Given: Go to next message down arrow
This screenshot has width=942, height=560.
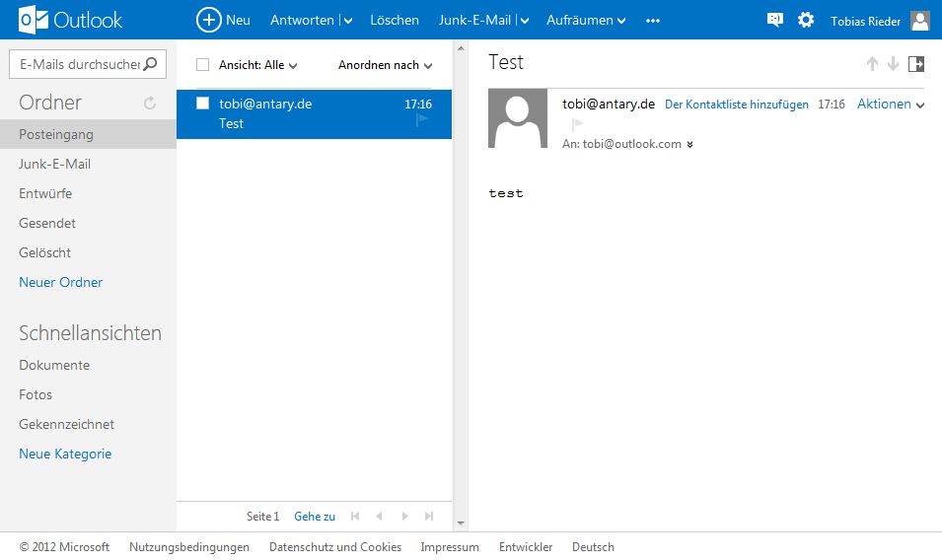Looking at the screenshot, I should [894, 64].
